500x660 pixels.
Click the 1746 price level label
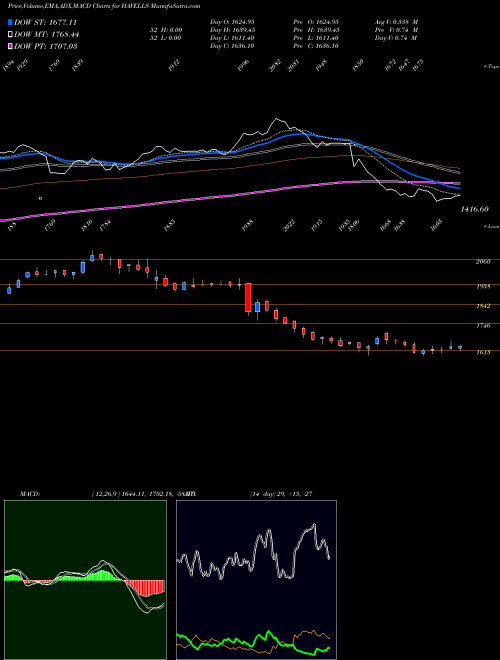pyautogui.click(x=483, y=326)
